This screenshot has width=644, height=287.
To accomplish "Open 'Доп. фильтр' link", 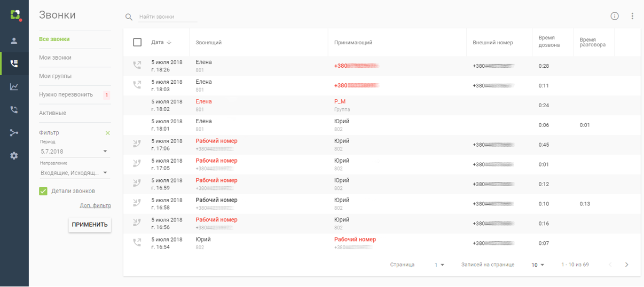I will [x=96, y=205].
